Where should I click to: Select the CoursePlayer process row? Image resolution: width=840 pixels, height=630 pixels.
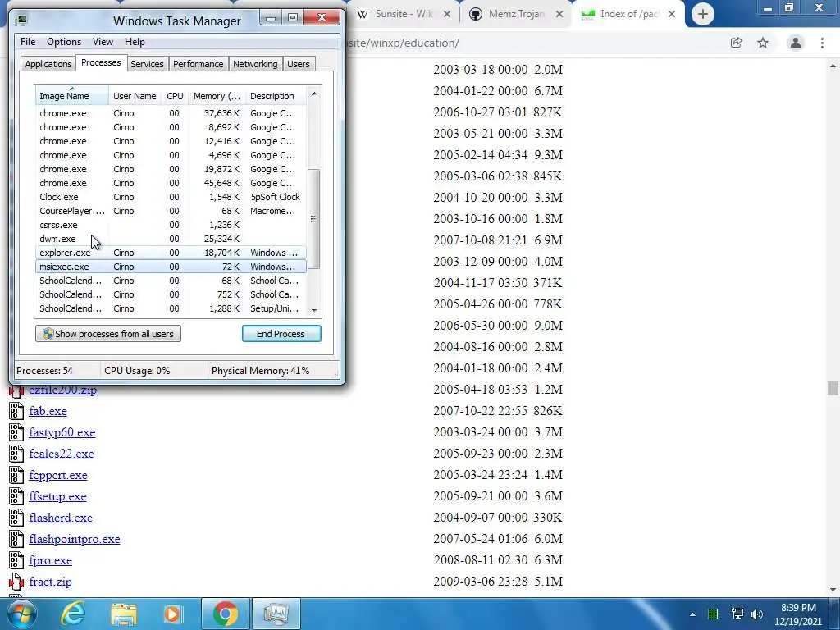point(171,211)
